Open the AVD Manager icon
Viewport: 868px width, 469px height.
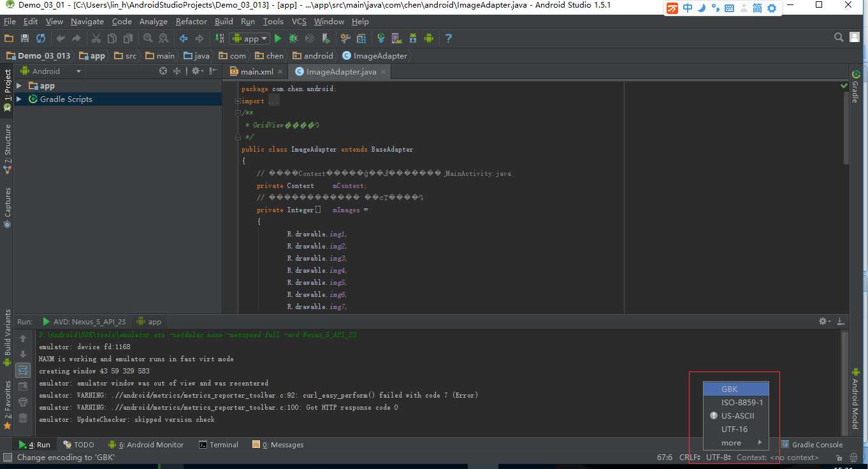396,38
